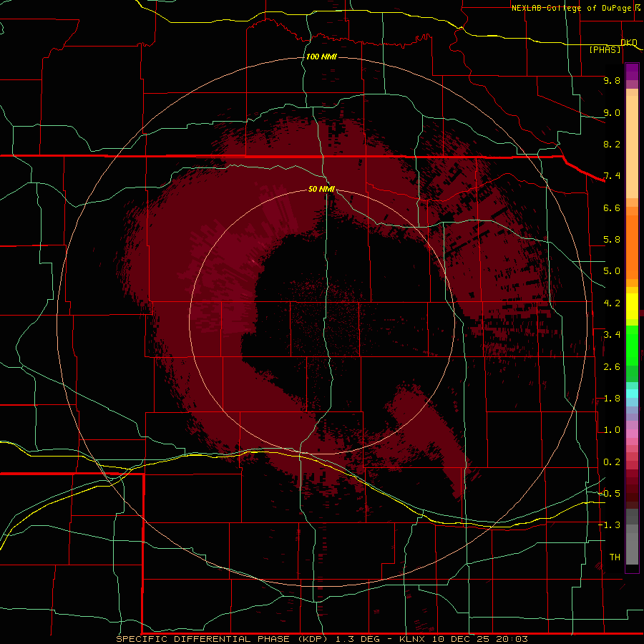
Task: Click the -0.5 scale value
Action: (x=609, y=493)
